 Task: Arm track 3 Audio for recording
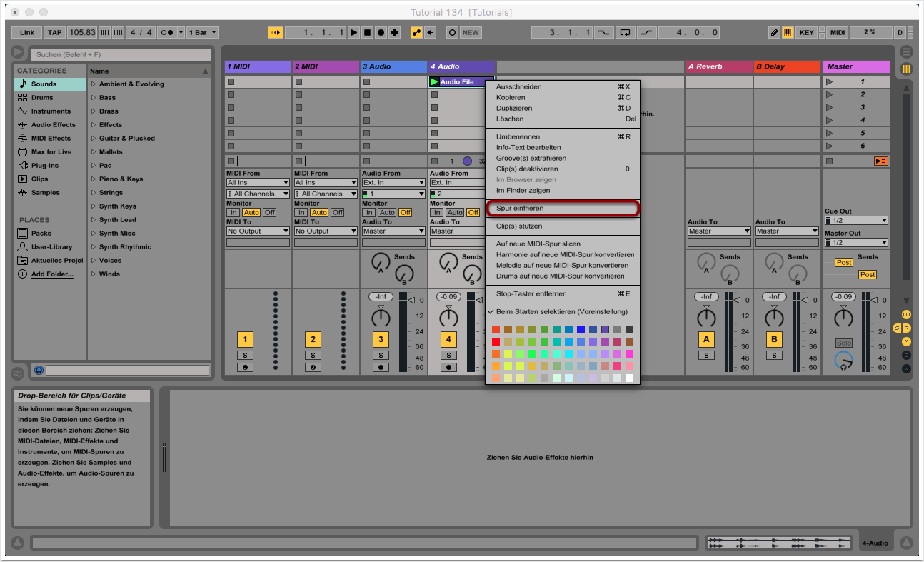381,367
